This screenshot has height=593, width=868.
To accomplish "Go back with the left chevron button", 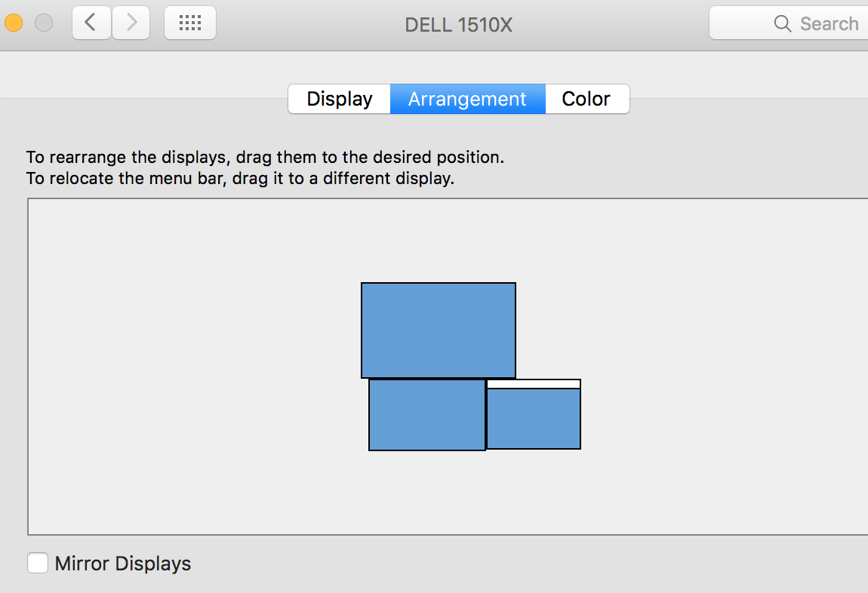I will (91, 23).
